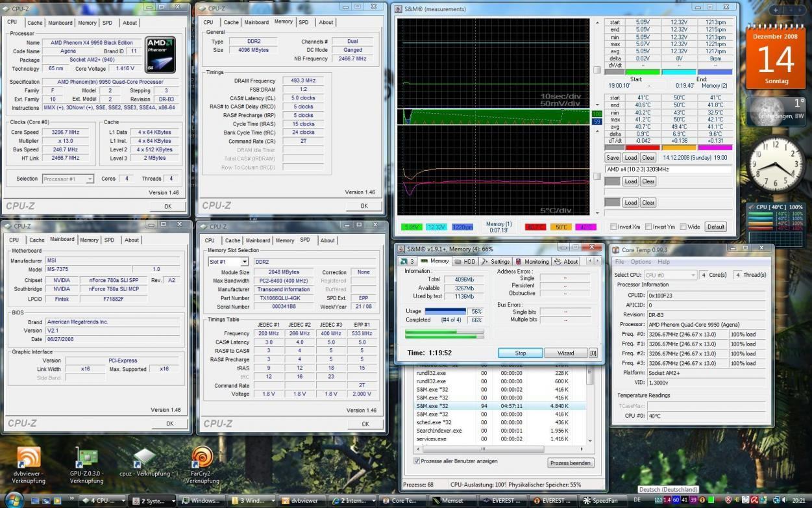The height and width of the screenshot is (508, 812).
Task: Click the Memory (1) 0:07.19 label
Action: [x=499, y=227]
